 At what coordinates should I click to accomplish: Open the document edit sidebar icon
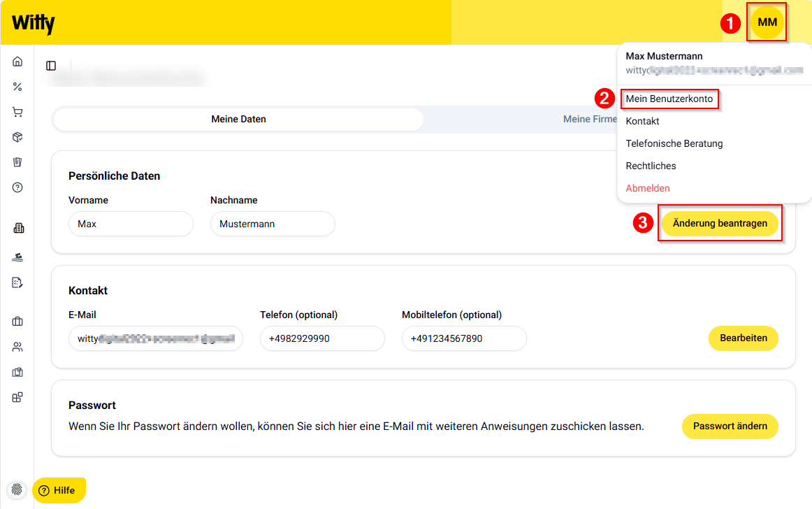[x=17, y=282]
